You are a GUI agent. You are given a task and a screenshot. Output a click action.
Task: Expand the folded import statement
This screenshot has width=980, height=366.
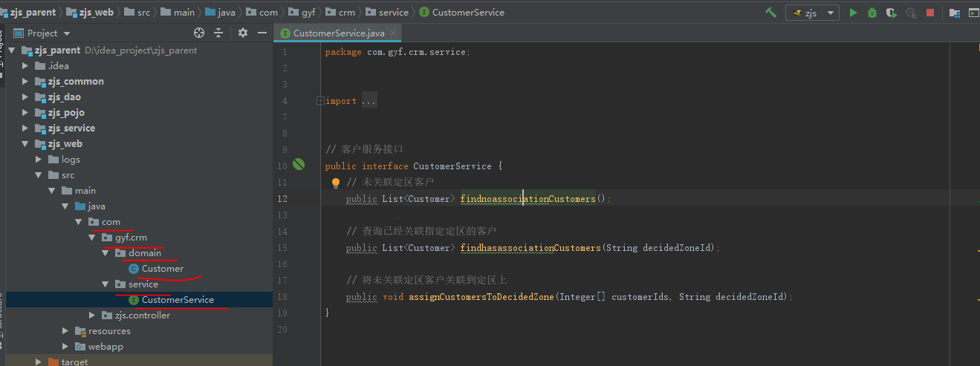[319, 101]
